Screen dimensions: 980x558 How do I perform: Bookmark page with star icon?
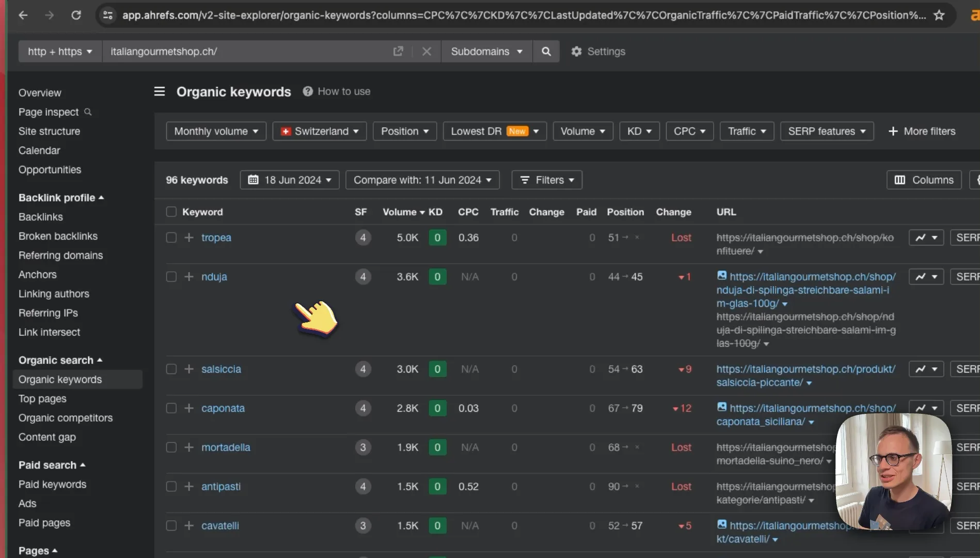click(939, 15)
